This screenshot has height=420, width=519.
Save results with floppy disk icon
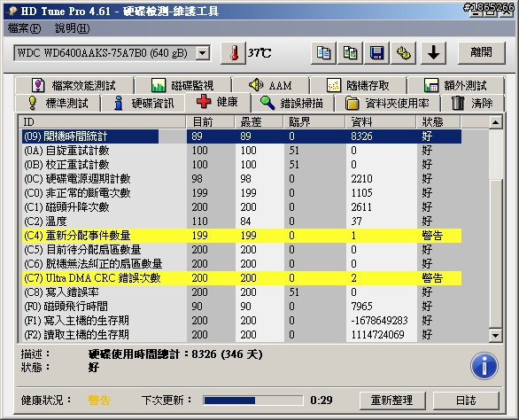click(376, 53)
